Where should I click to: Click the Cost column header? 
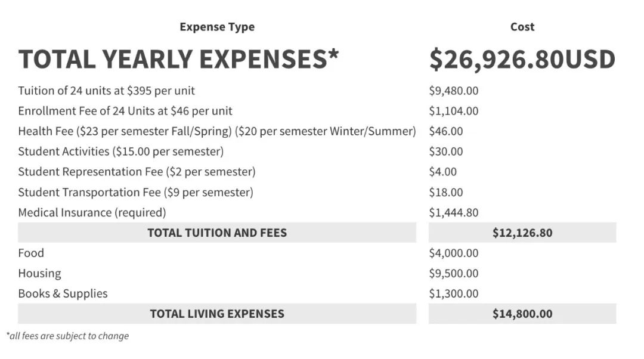point(522,27)
